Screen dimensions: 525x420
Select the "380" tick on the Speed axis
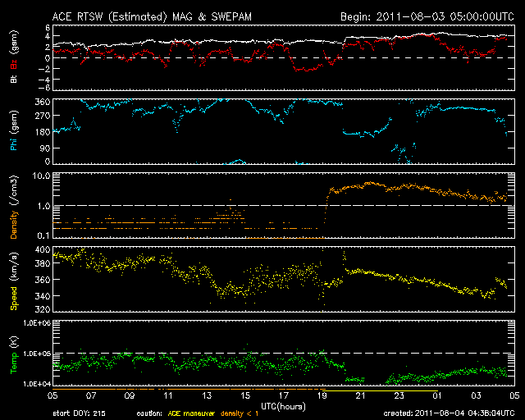(43, 263)
